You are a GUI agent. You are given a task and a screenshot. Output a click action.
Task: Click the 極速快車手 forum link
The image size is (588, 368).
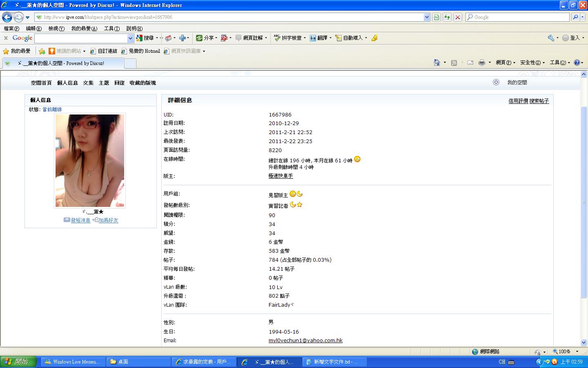point(281,176)
